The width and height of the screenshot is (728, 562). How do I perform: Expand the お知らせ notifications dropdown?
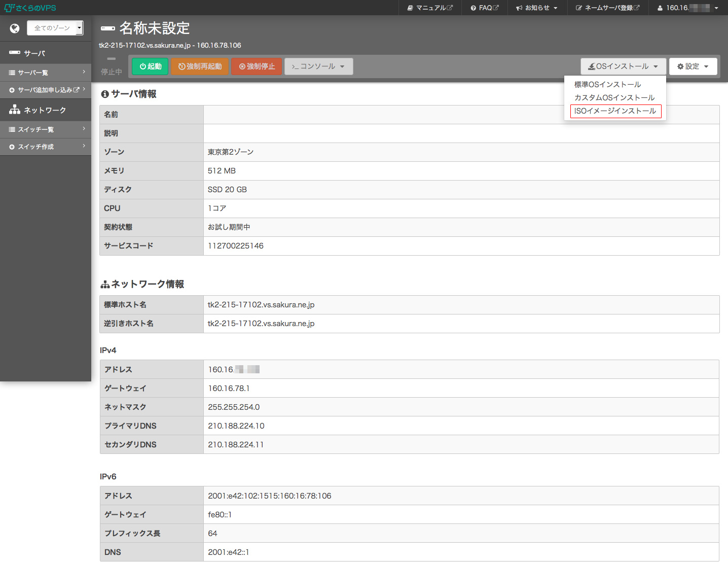pos(537,8)
